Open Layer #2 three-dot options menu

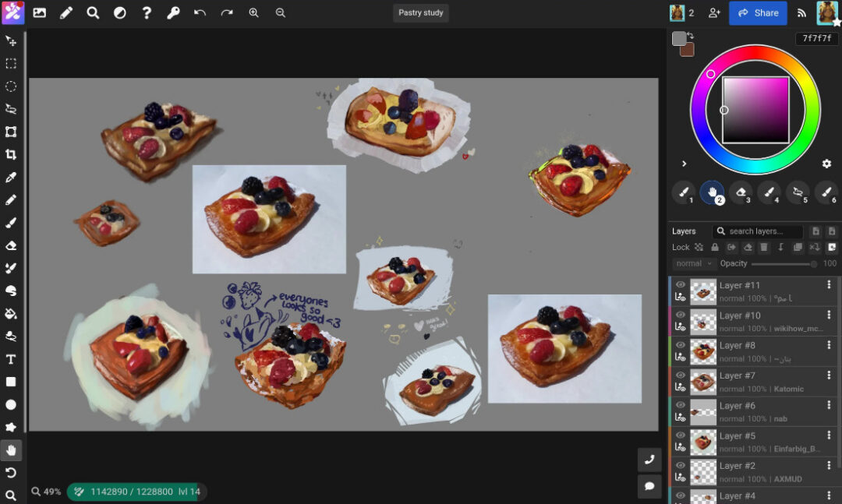829,465
